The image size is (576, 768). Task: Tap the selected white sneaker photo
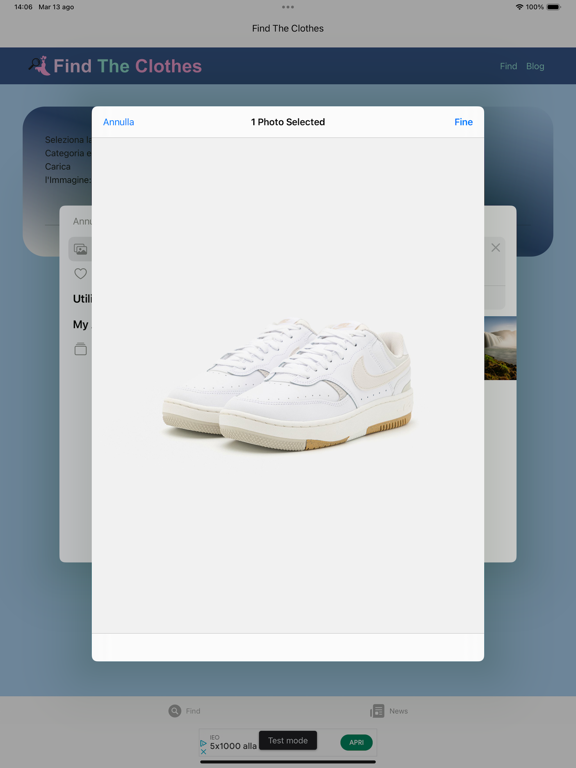point(288,384)
